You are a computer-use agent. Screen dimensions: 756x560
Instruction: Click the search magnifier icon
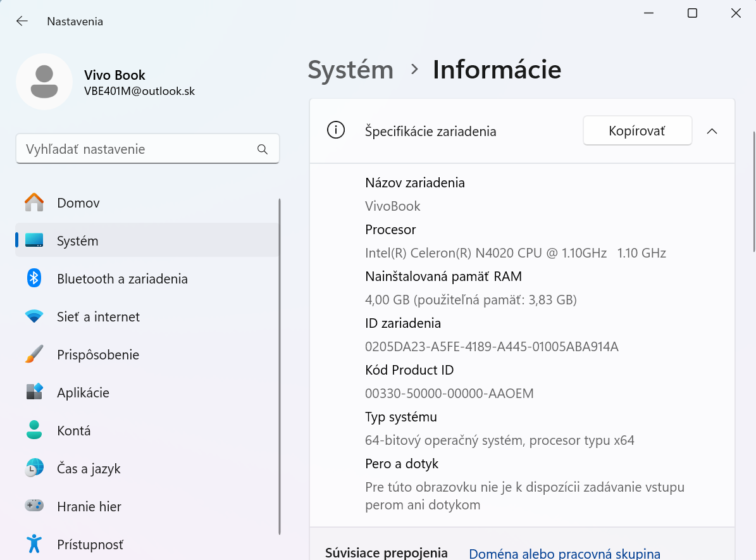click(262, 149)
